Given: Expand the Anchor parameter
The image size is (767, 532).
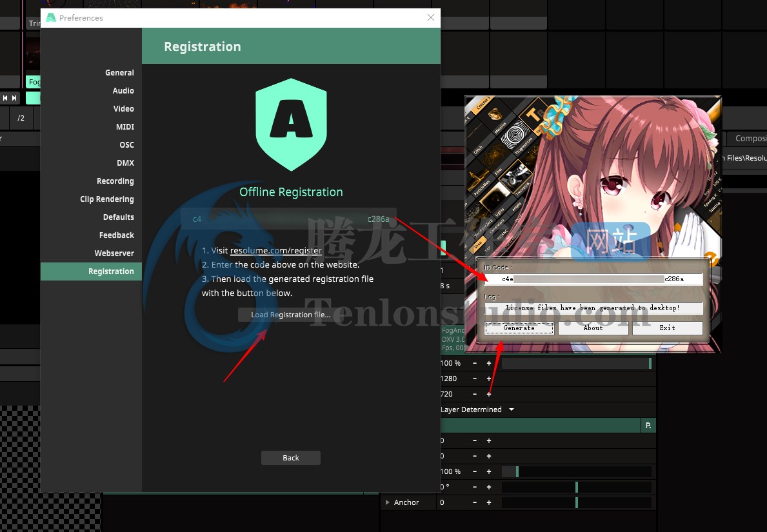Looking at the screenshot, I should pos(388,502).
